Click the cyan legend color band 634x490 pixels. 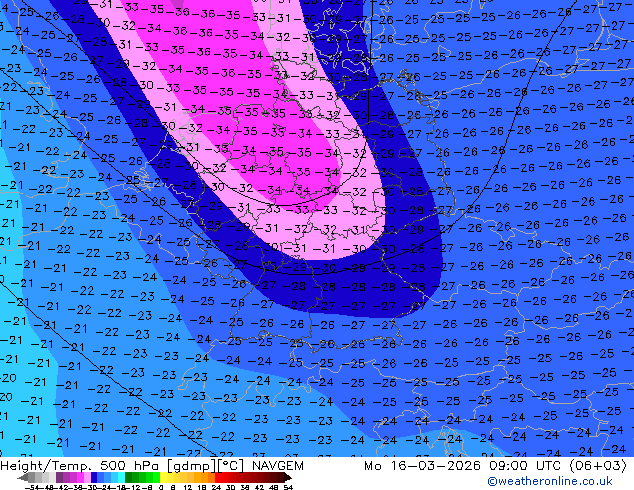pos(121,478)
